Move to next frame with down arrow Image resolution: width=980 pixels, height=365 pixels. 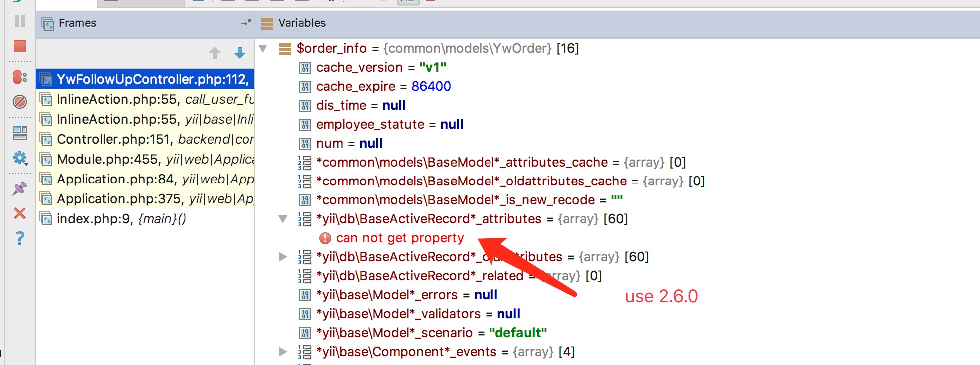240,53
